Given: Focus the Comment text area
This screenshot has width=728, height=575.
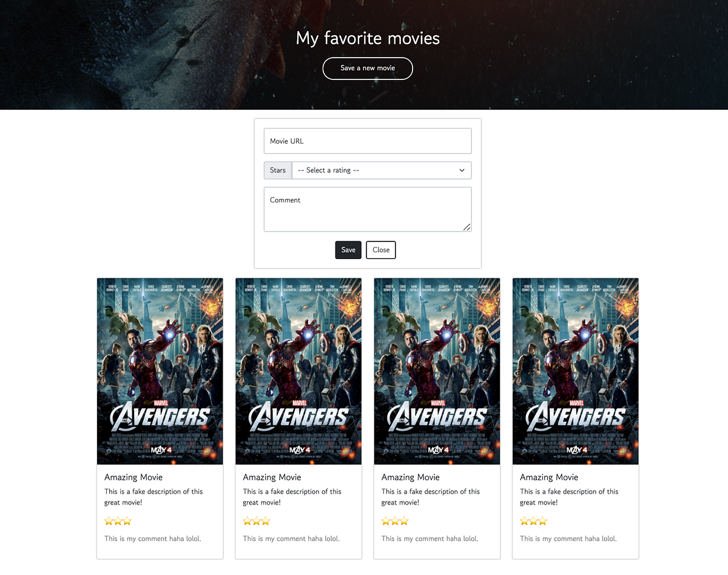Looking at the screenshot, I should [368, 209].
